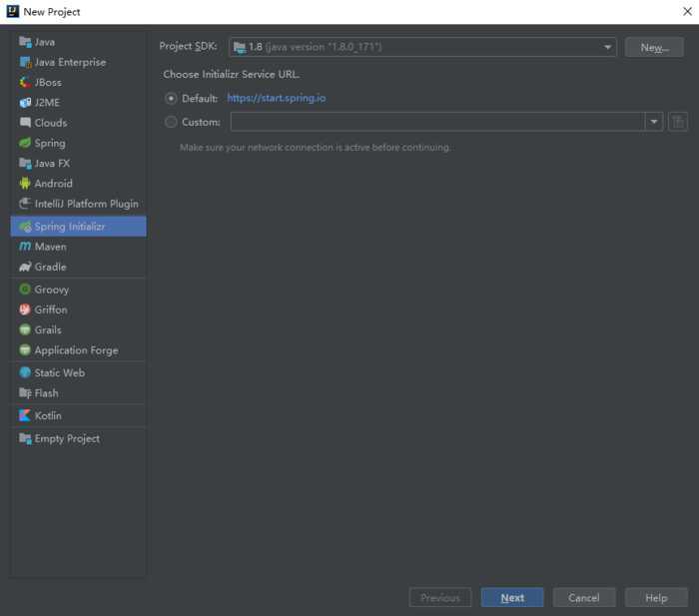Viewport: 699px width, 616px height.
Task: Click the Java Enterprise icon
Action: [25, 62]
